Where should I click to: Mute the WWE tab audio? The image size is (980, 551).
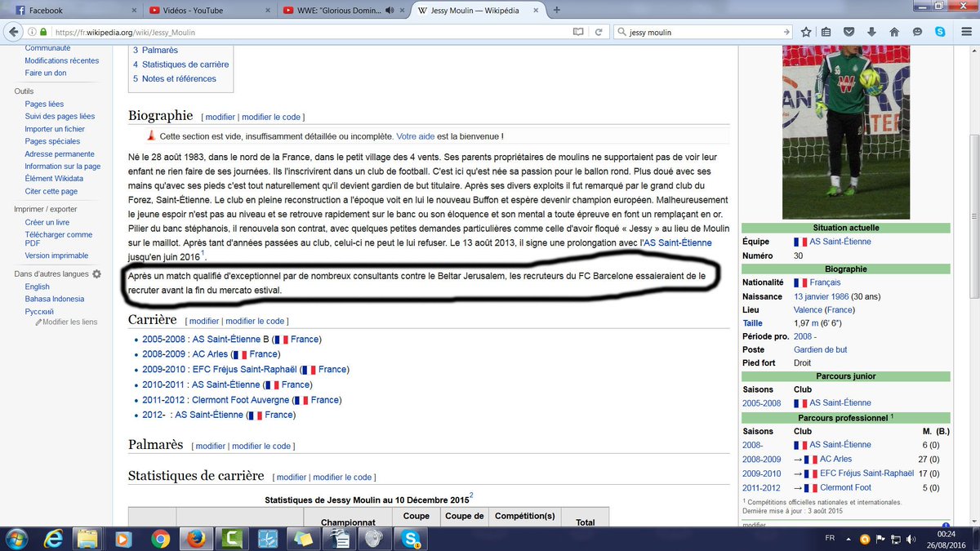pos(389,11)
